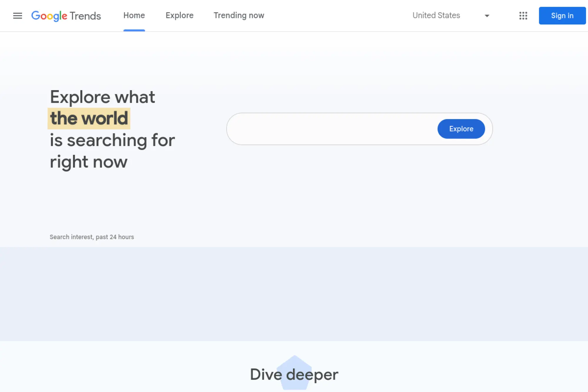Click the "Explore what" headline line
Image resolution: width=588 pixels, height=392 pixels.
(x=102, y=97)
